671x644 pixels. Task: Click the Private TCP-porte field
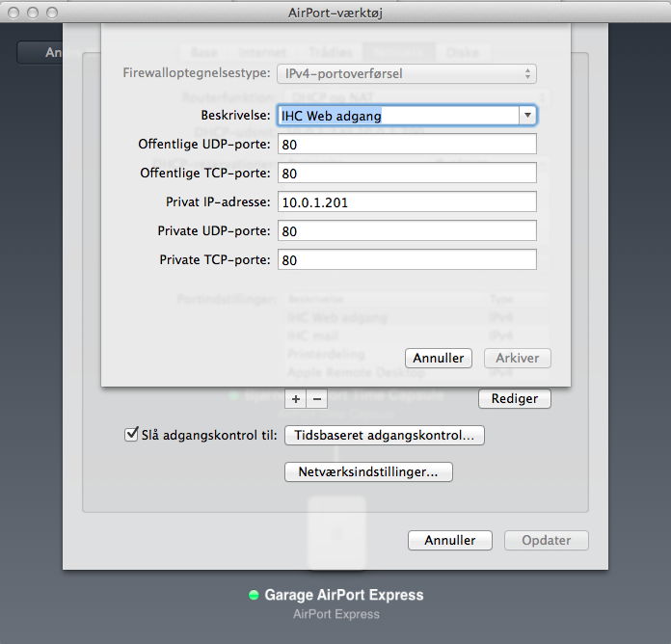click(x=406, y=260)
